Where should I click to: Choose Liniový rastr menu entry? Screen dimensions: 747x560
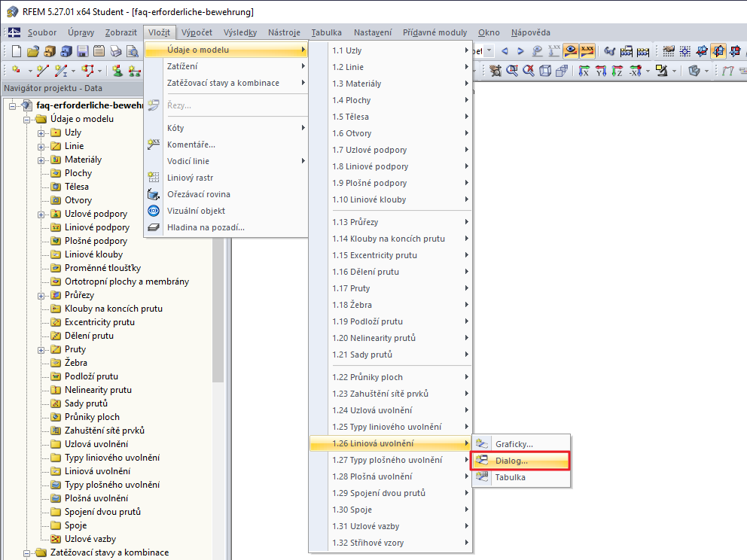[x=227, y=178]
